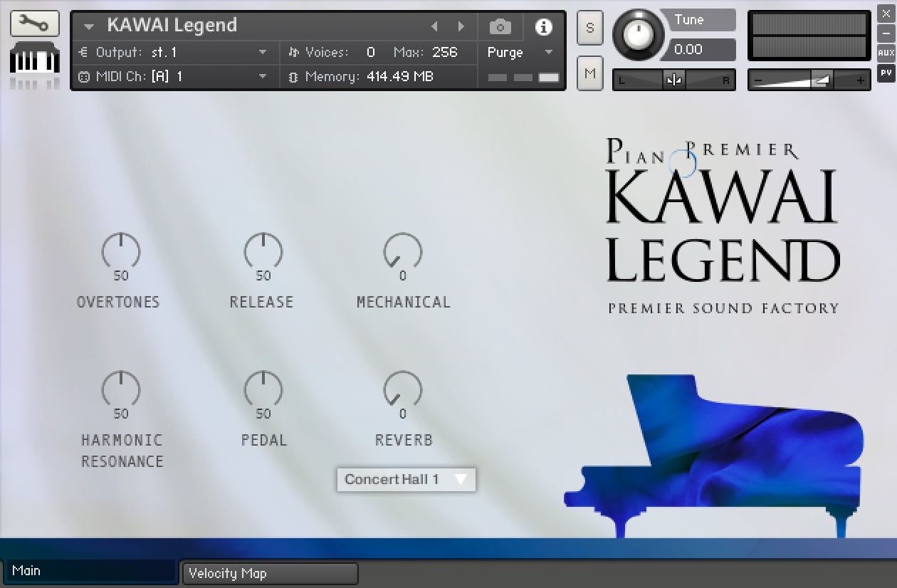Viewport: 897px width, 588px height.
Task: Open the KAWAI Legend instrument name menu arrow
Action: 89,27
